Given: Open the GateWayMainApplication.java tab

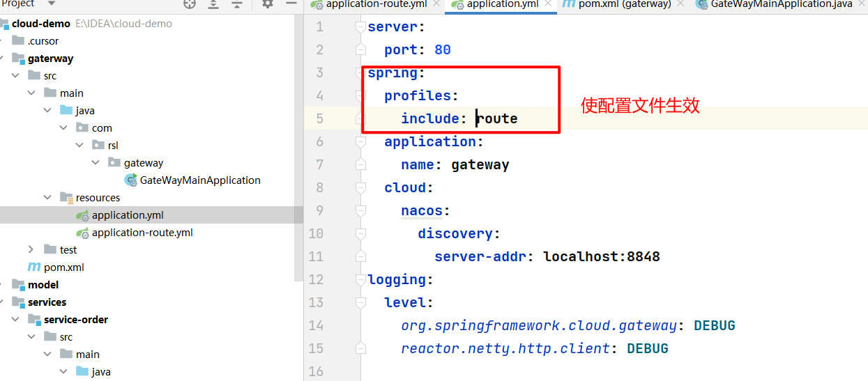Looking at the screenshot, I should (781, 3).
